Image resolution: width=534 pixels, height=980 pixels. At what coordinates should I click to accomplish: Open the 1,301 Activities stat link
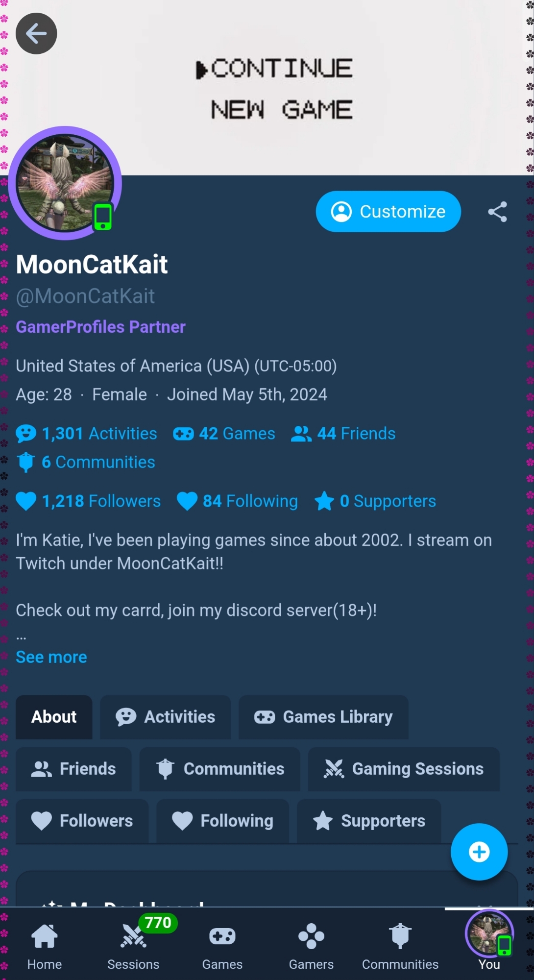click(x=87, y=434)
